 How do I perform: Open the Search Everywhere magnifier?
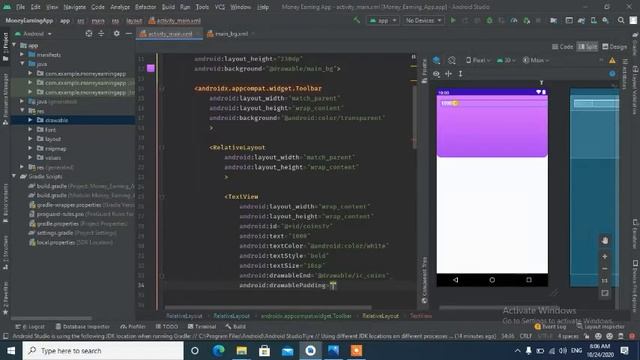621,20
